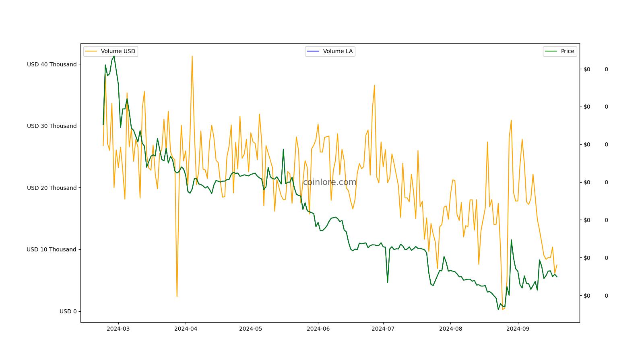Click the 2024-05 date tick label

click(251, 329)
